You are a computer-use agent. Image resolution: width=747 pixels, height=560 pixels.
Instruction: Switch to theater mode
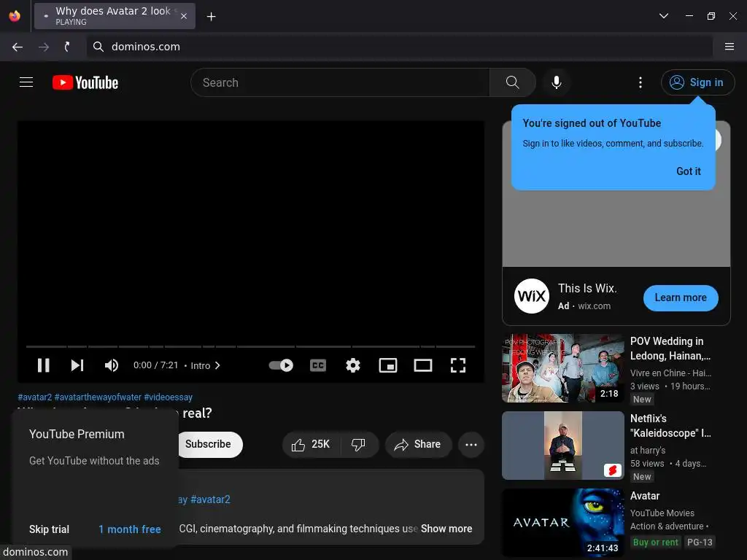pyautogui.click(x=423, y=365)
